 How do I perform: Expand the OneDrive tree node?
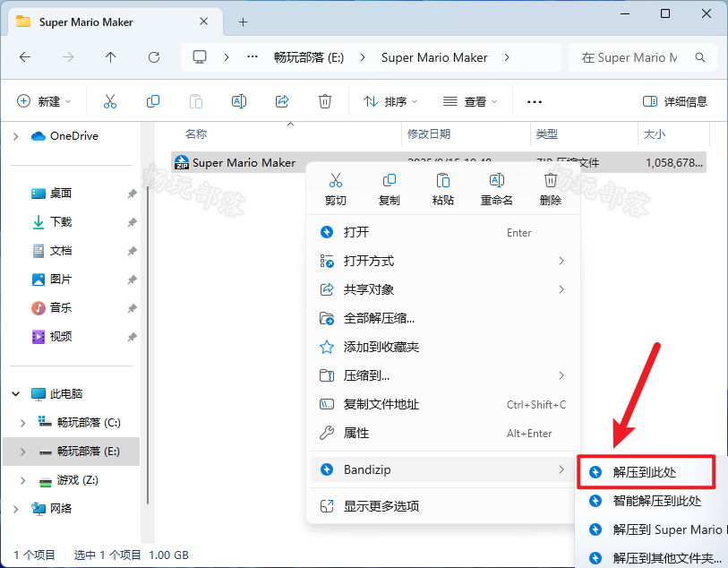point(16,136)
